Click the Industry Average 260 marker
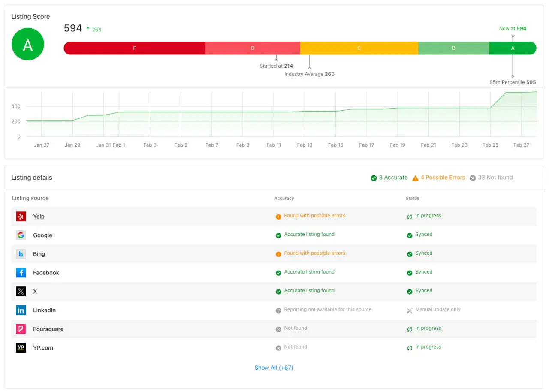 click(309, 74)
